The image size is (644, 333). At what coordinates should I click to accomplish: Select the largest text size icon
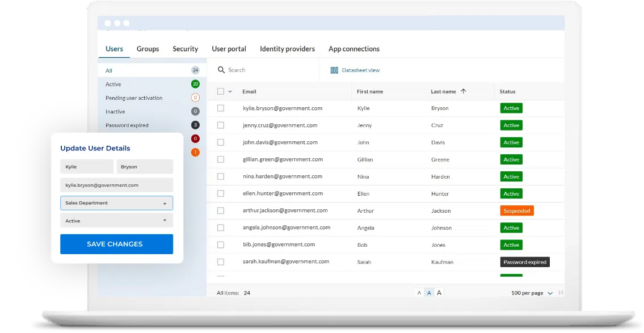[439, 292]
